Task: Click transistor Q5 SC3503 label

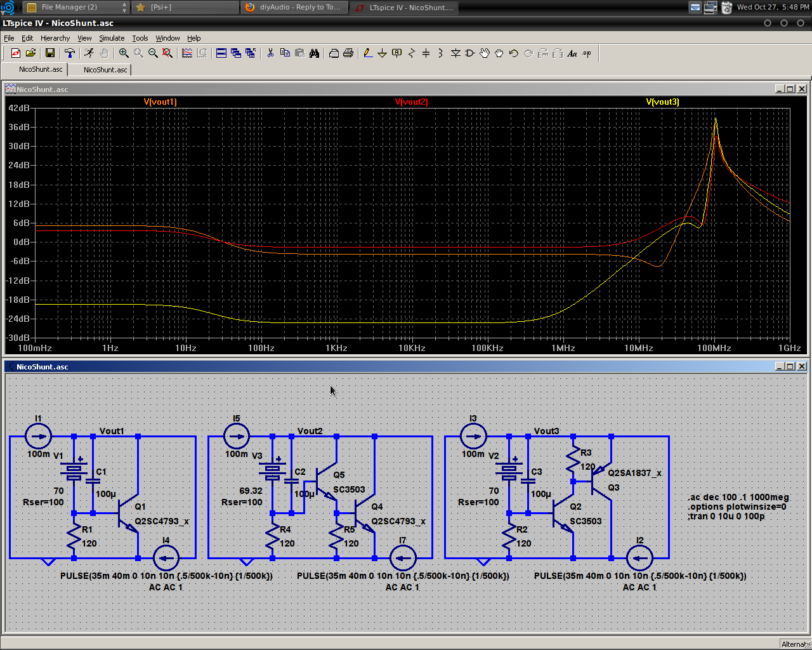Action: pos(349,489)
